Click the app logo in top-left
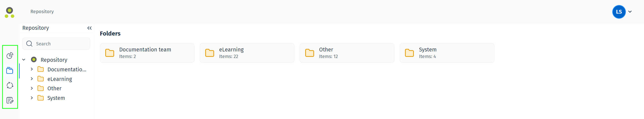 tap(10, 12)
